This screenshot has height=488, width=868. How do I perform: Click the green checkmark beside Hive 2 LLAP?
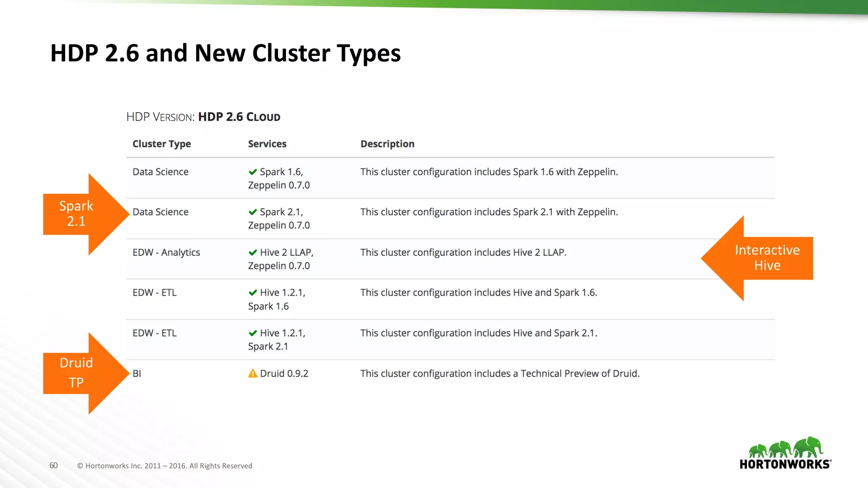(253, 252)
